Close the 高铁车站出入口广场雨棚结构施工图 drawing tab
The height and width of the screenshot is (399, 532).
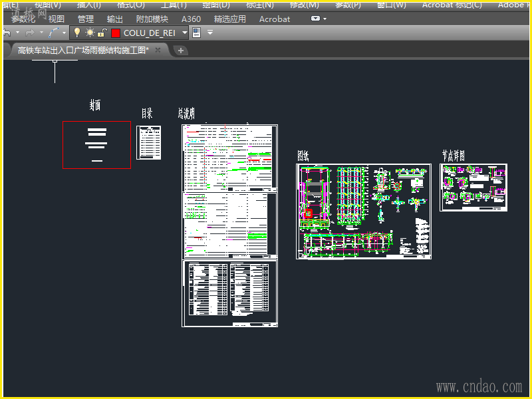pyautogui.click(x=158, y=50)
